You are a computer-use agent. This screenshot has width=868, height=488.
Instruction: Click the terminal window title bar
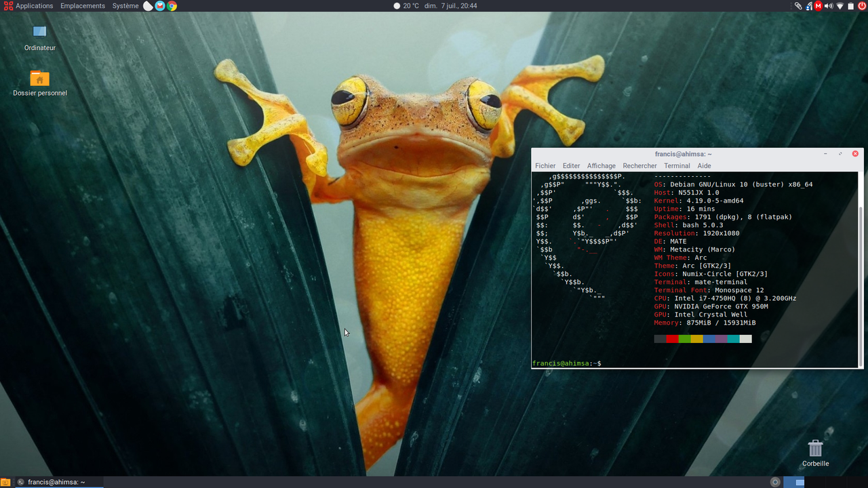[x=684, y=154]
